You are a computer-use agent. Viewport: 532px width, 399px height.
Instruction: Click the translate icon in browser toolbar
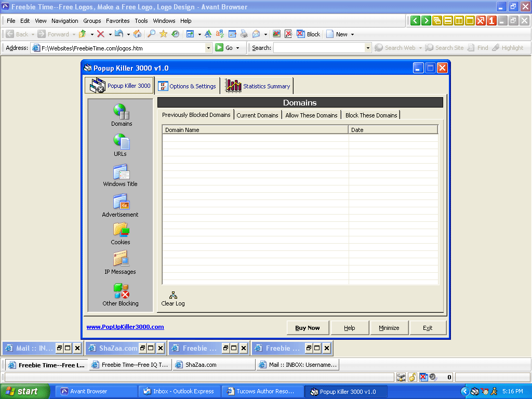point(220,34)
